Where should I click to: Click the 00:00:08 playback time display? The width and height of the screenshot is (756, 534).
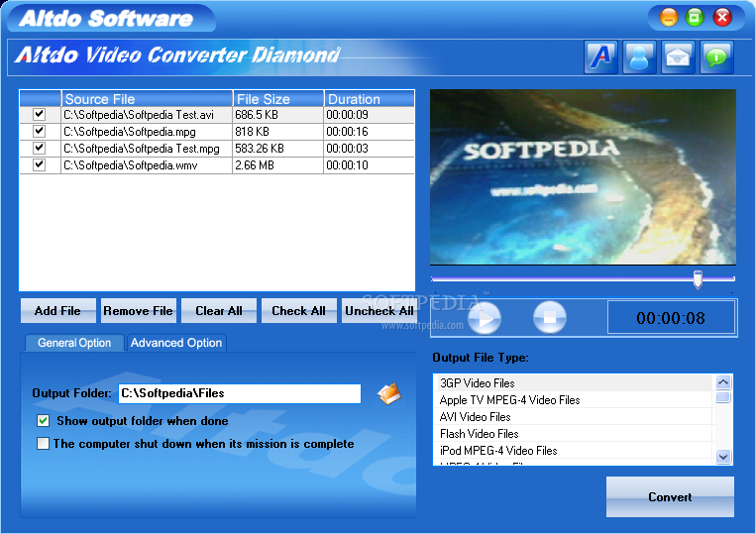(671, 318)
